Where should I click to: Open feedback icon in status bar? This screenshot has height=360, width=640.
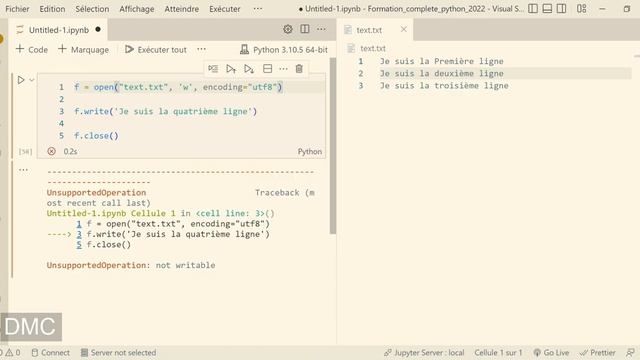[631, 353]
